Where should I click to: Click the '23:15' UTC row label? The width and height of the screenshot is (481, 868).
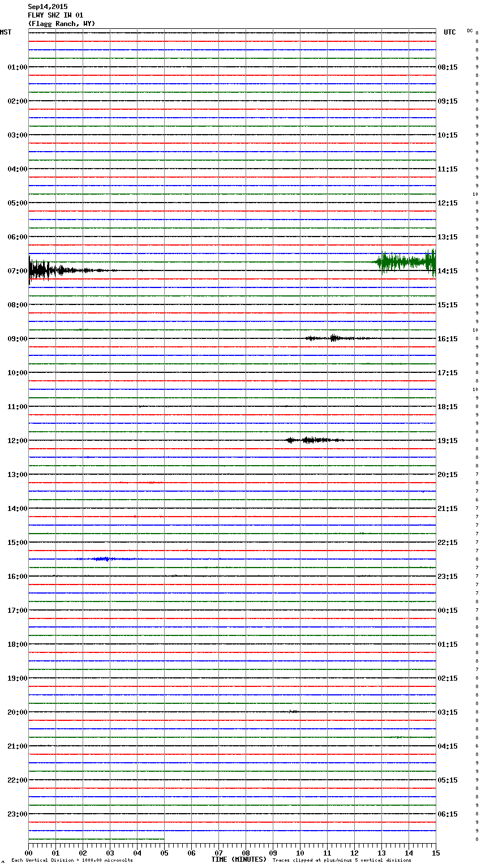pos(448,577)
